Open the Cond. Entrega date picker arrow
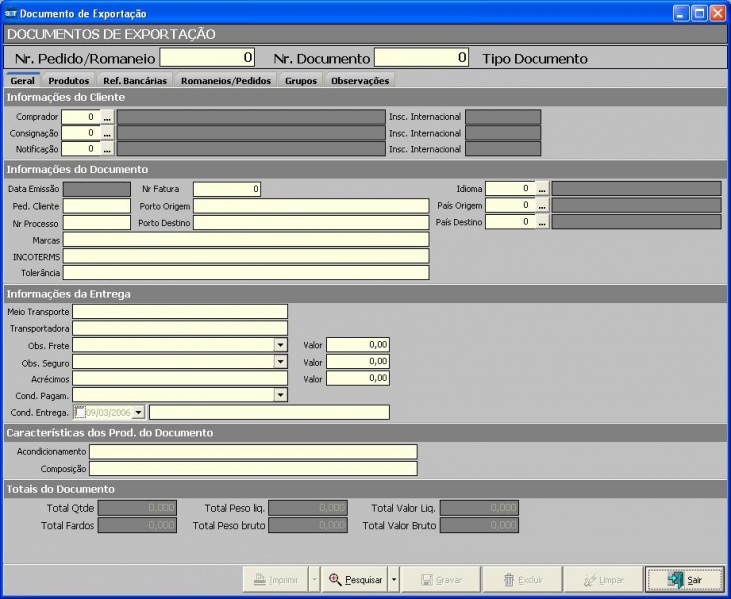This screenshot has height=599, width=731. click(138, 412)
